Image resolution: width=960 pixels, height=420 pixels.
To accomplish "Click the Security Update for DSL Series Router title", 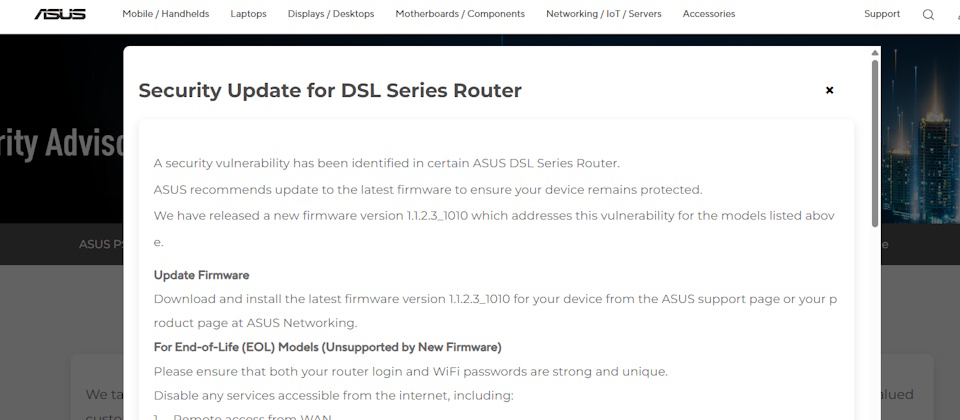I will click(x=330, y=90).
